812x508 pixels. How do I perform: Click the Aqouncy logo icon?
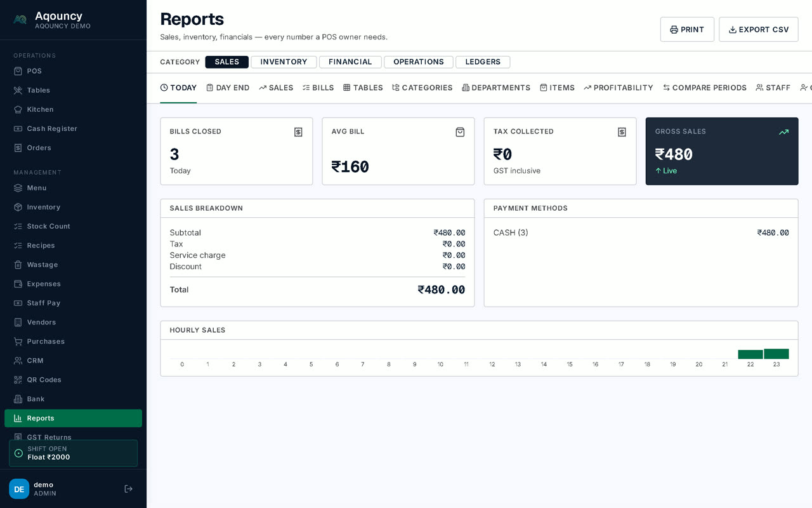point(20,20)
